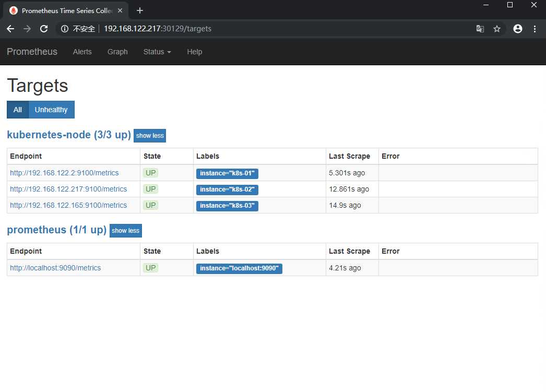
Task: Open the Alerts page
Action: [82, 52]
